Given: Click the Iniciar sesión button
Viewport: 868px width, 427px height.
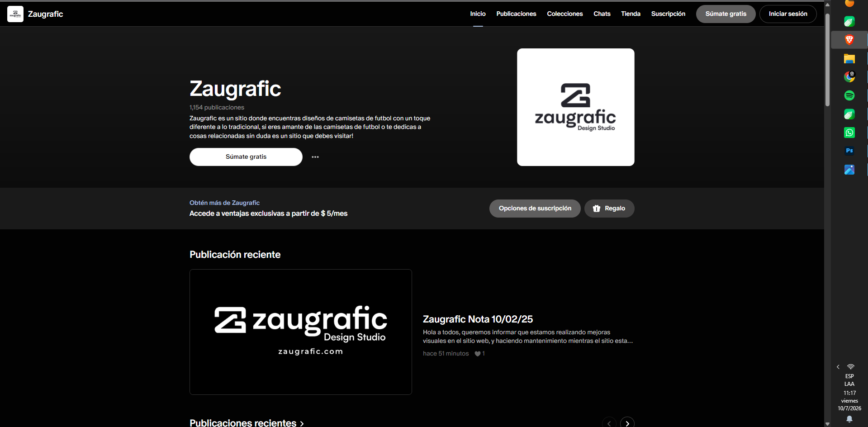Looking at the screenshot, I should coord(788,14).
